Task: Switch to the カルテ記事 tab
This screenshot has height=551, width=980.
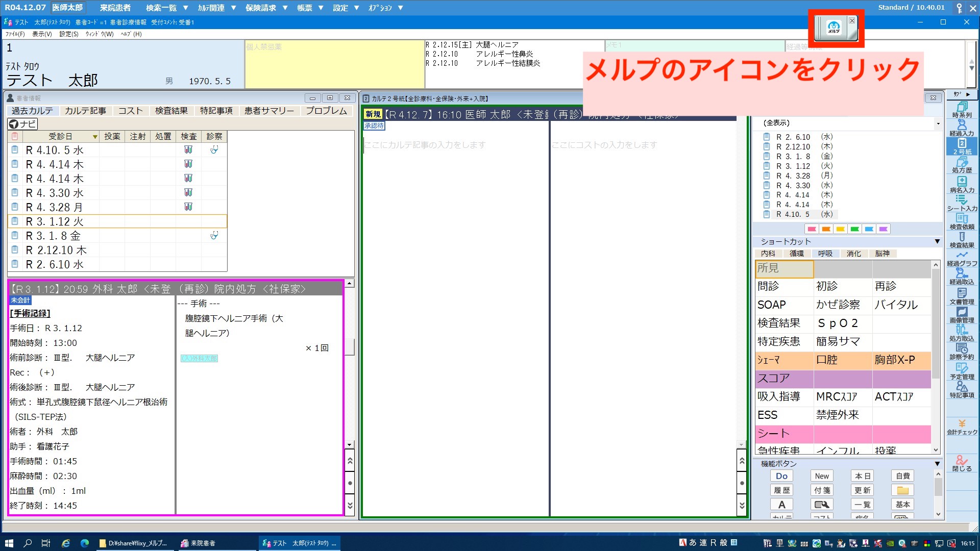Action: point(85,111)
